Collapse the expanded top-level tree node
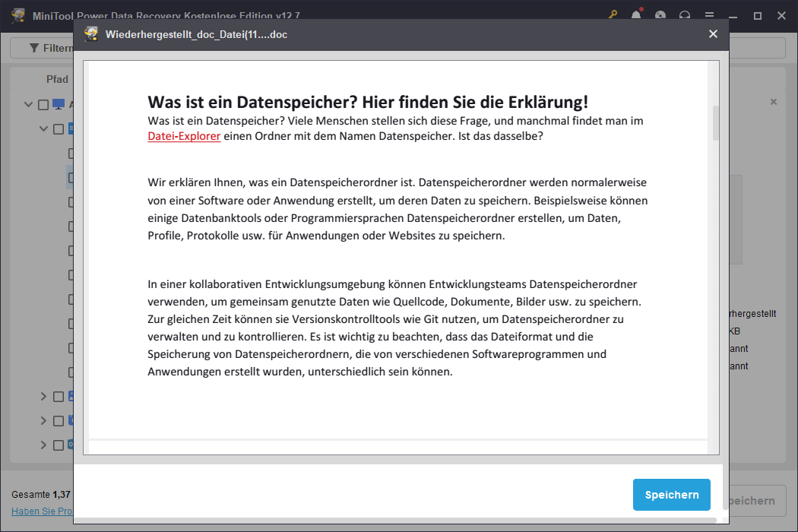The width and height of the screenshot is (798, 532). pyautogui.click(x=28, y=104)
